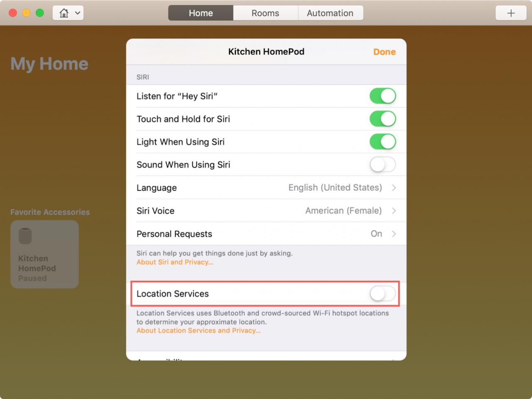532x399 pixels.
Task: Click Done to close settings
Action: point(384,52)
